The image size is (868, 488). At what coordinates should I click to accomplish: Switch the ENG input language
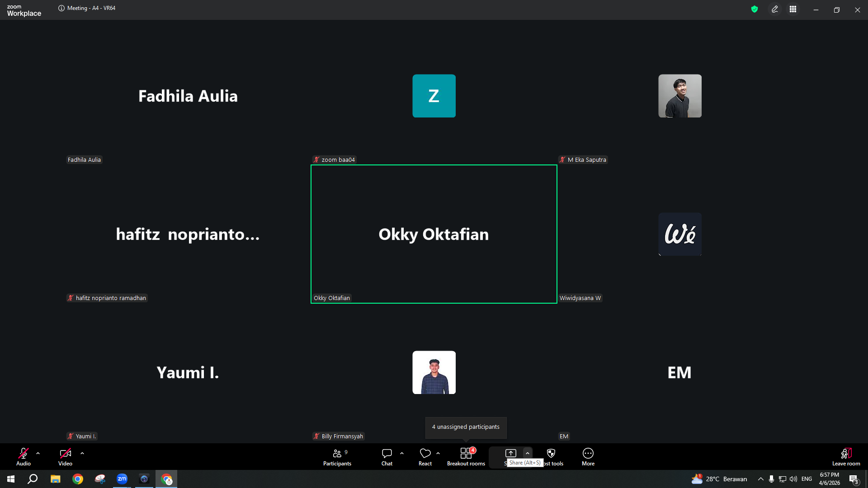[x=807, y=479]
